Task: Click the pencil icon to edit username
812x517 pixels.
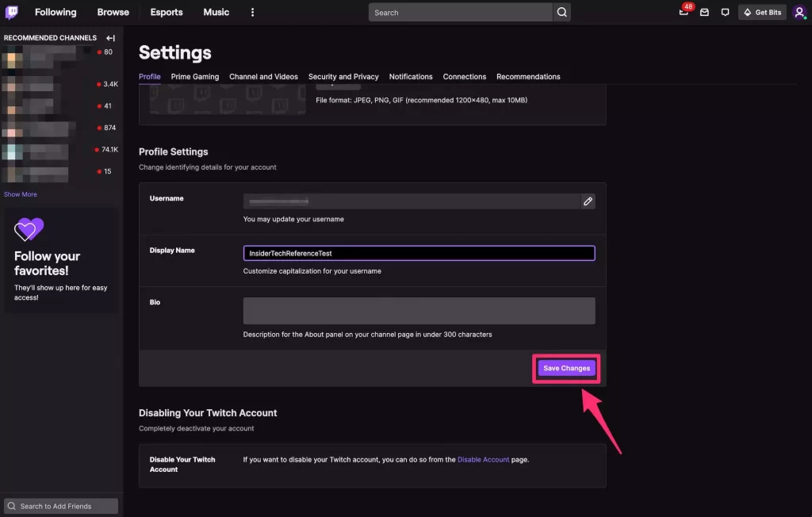Action: point(588,201)
